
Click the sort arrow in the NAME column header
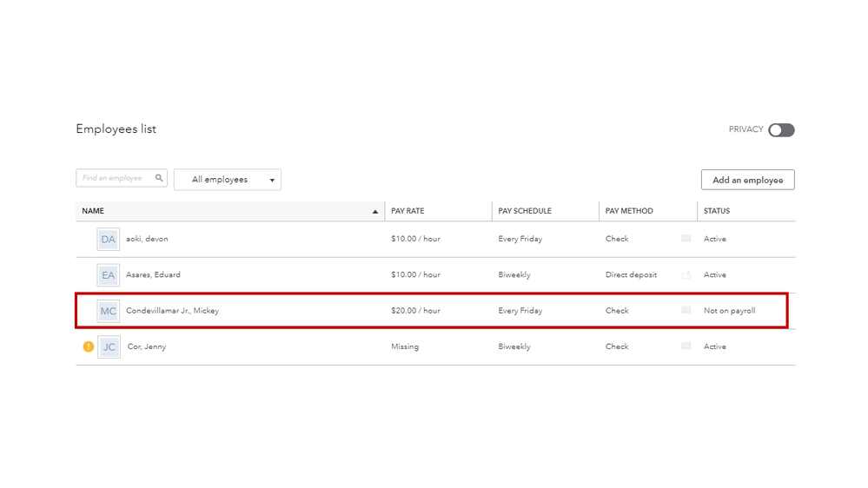(375, 211)
